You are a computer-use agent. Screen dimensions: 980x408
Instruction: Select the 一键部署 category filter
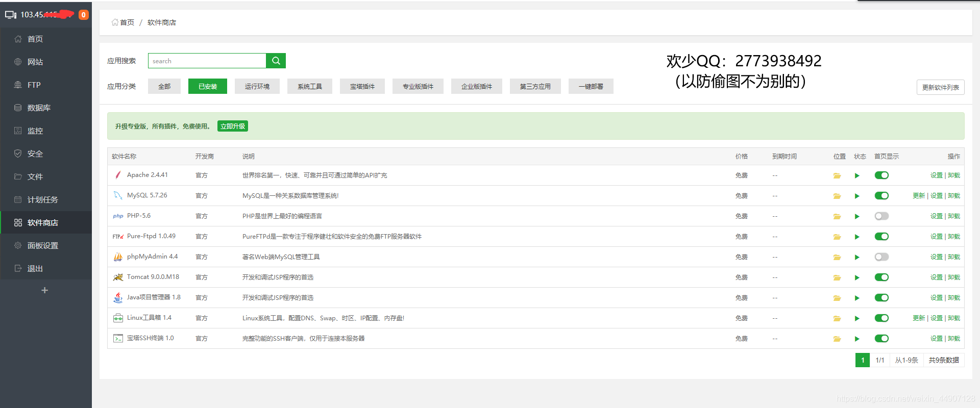591,86
